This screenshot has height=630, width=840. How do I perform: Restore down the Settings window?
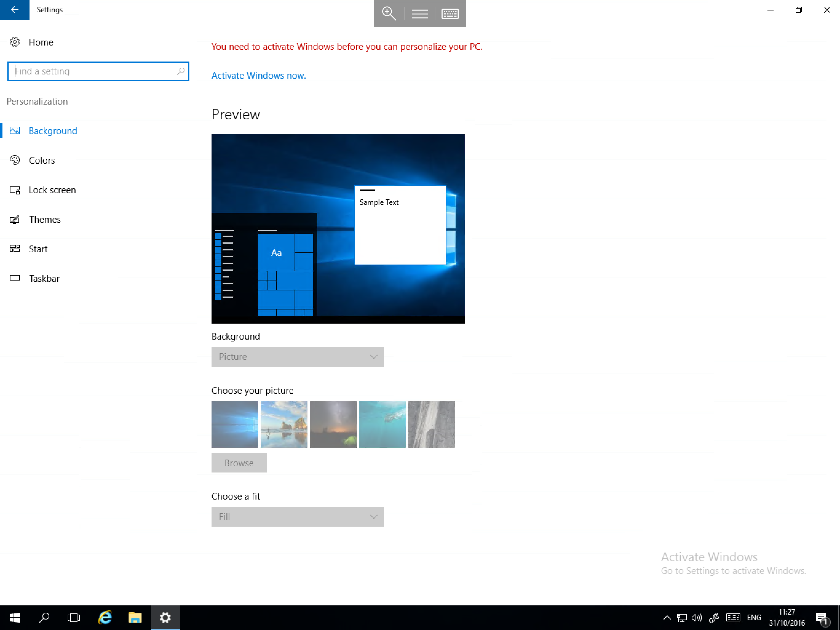(798, 10)
